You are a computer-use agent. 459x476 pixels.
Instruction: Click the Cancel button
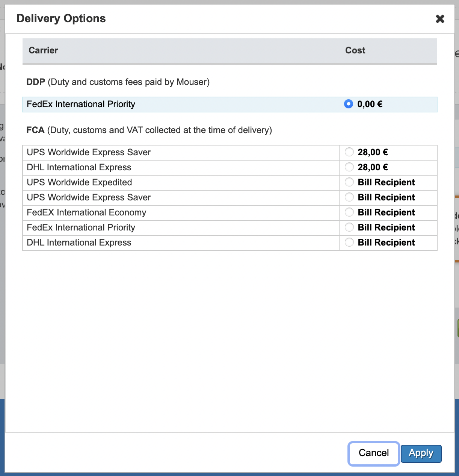(374, 453)
